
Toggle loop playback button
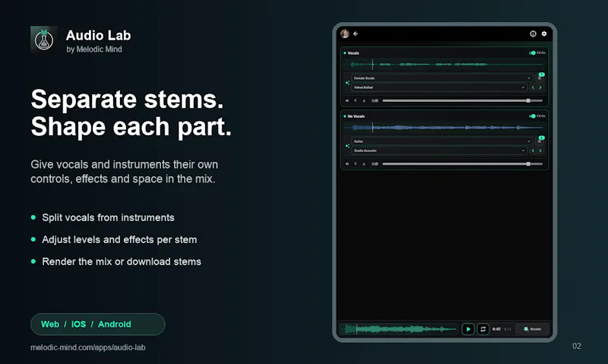coord(483,329)
